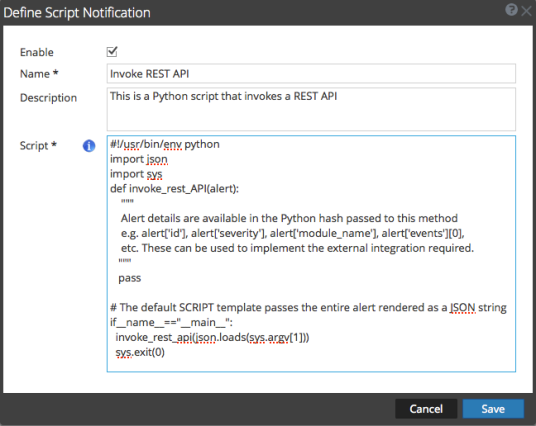This screenshot has height=426, width=536.
Task: Click the 'Name *' field label
Action: [x=39, y=74]
